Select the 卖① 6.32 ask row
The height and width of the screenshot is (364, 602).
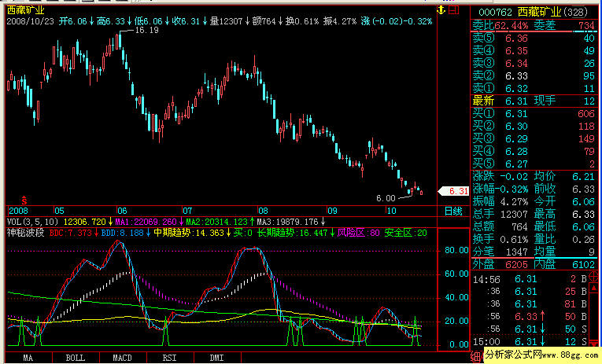click(534, 89)
